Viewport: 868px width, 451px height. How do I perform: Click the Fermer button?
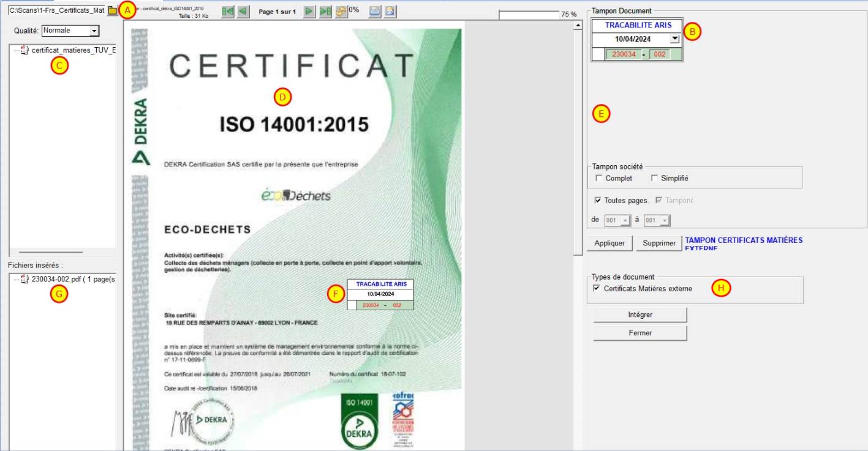point(640,333)
